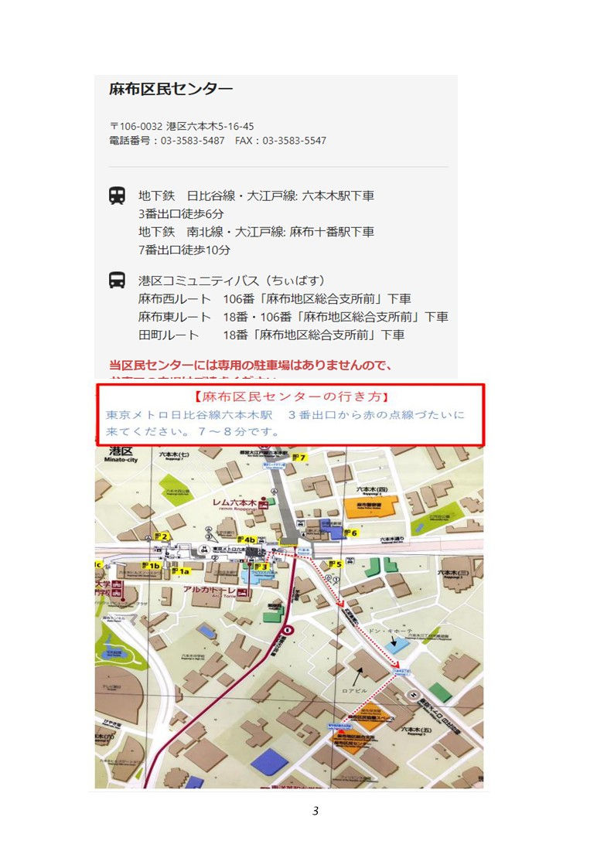Click the 港区 Minato-city label on map
614x868 pixels.
coord(121,454)
